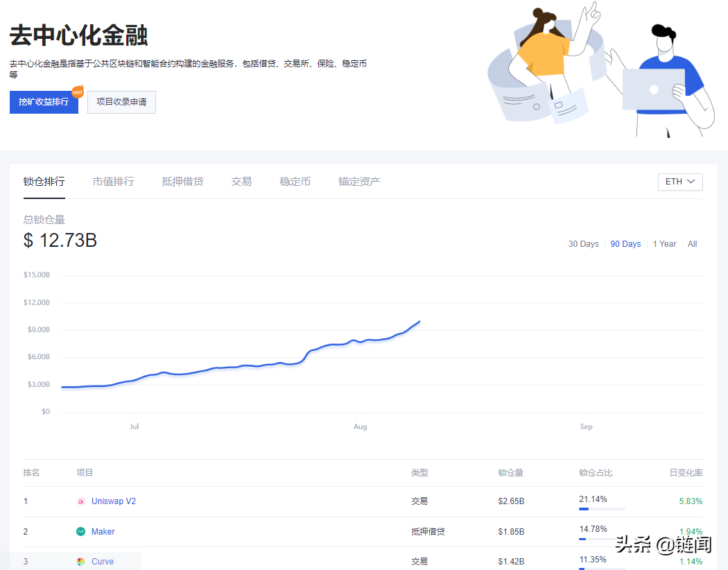Show All time range data
This screenshot has height=570, width=728.
(692, 244)
